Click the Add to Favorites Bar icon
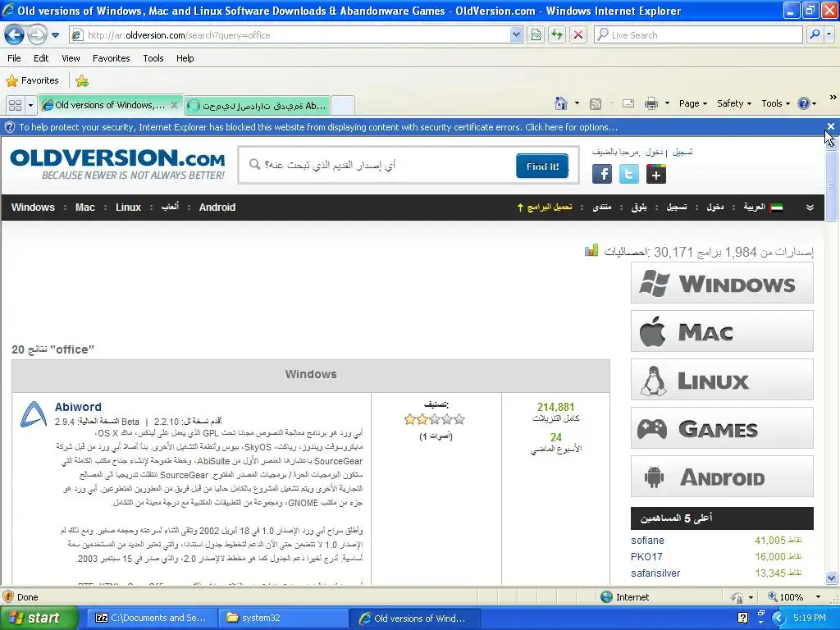 tap(82, 81)
